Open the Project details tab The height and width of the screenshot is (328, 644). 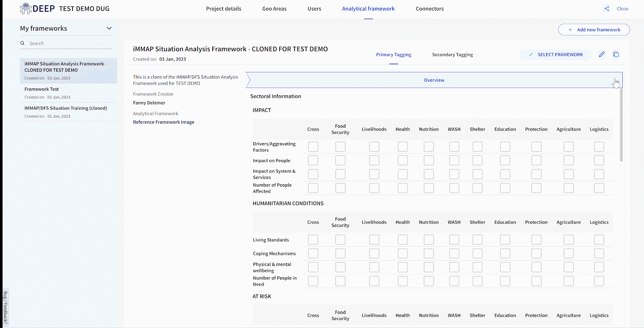pyautogui.click(x=224, y=9)
